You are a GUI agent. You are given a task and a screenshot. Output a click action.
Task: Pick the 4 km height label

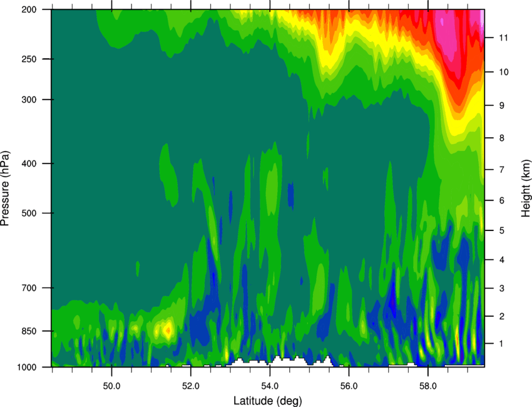[x=502, y=260]
